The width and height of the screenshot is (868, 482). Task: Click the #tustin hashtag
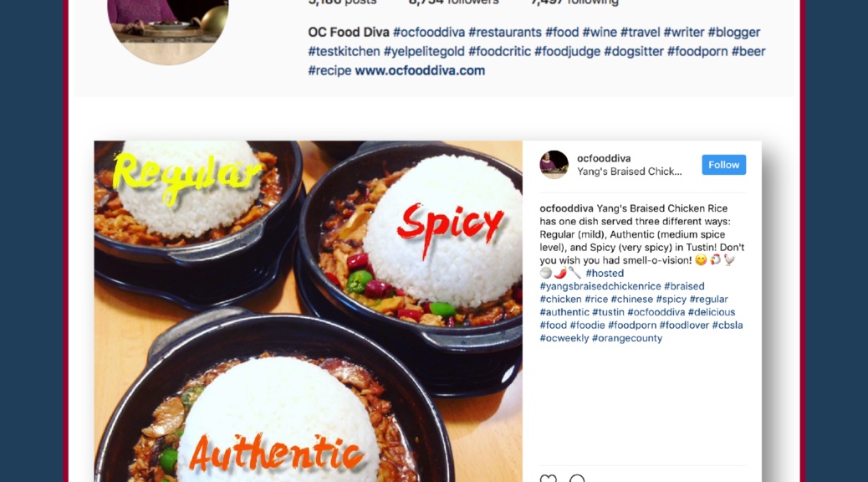pos(608,312)
